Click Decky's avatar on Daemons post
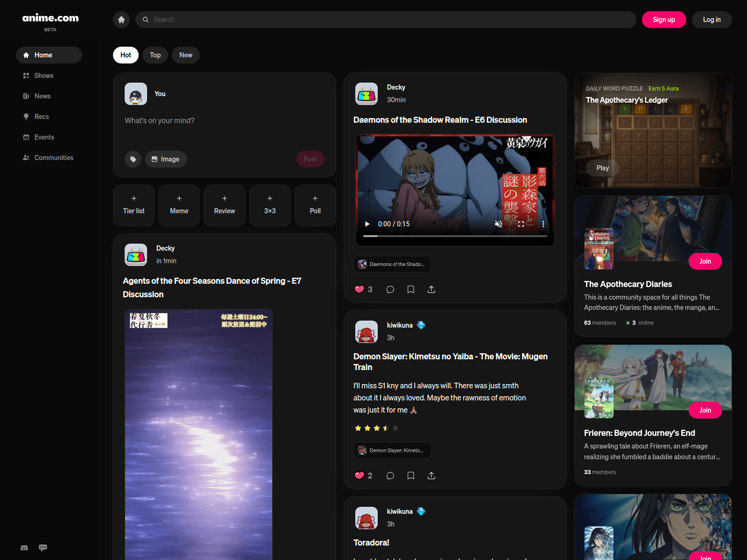Screen dimensions: 747x560 (x=366, y=94)
